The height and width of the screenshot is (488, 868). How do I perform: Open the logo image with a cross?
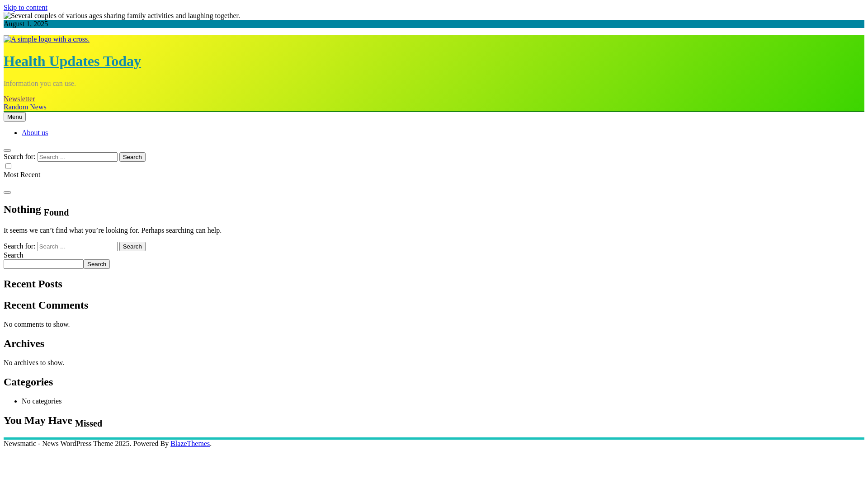tap(47, 39)
